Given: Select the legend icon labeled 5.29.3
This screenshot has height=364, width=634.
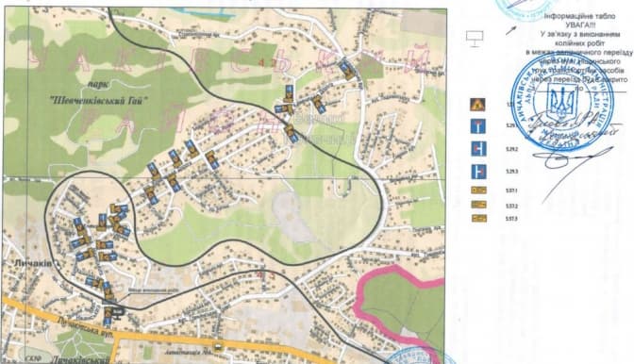Looking at the screenshot, I should 478,172.
